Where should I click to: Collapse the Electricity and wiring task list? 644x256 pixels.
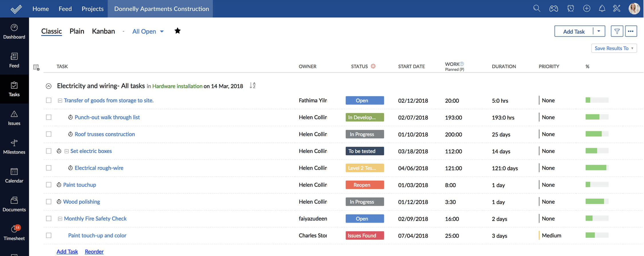(x=49, y=86)
